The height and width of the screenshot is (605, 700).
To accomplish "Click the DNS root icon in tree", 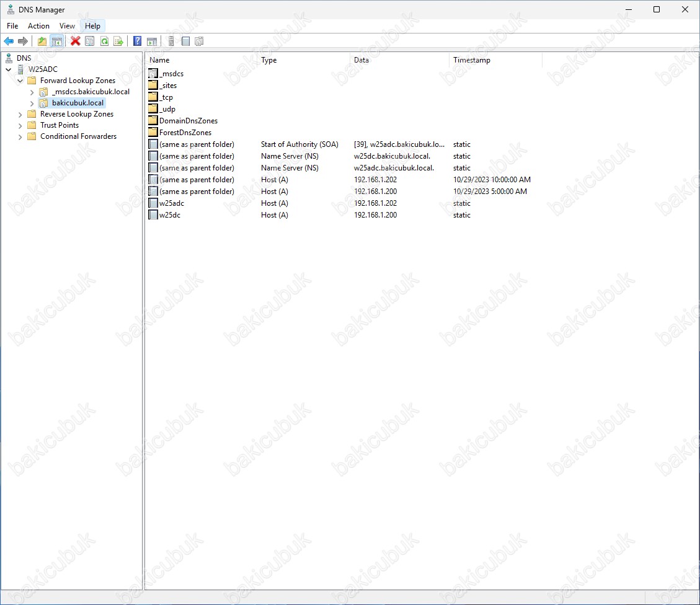I will (x=9, y=58).
